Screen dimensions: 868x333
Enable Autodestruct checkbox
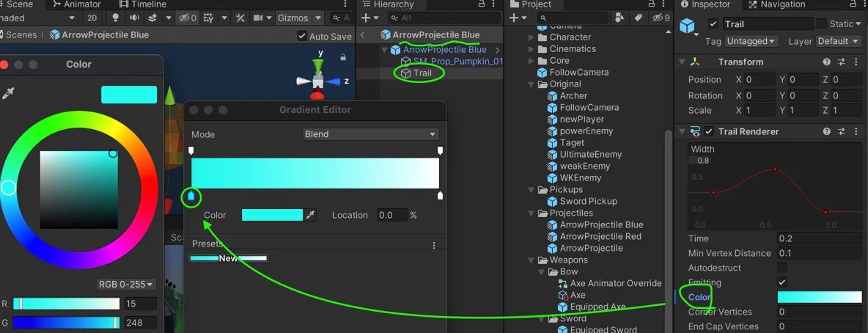[782, 268]
